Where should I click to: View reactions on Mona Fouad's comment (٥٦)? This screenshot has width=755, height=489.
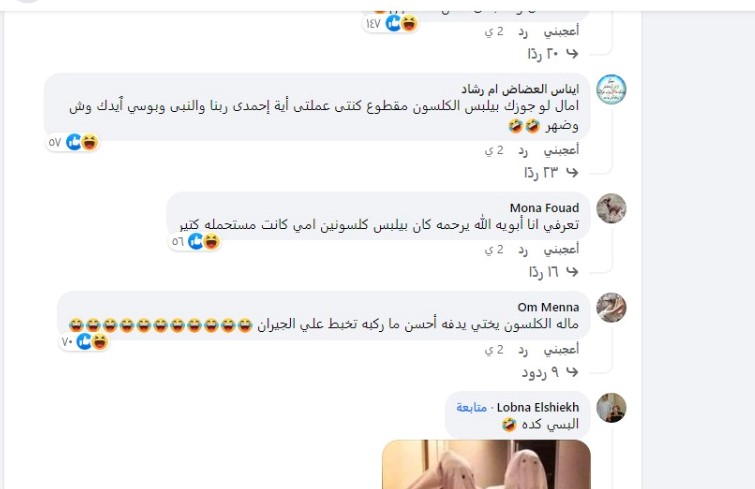195,241
